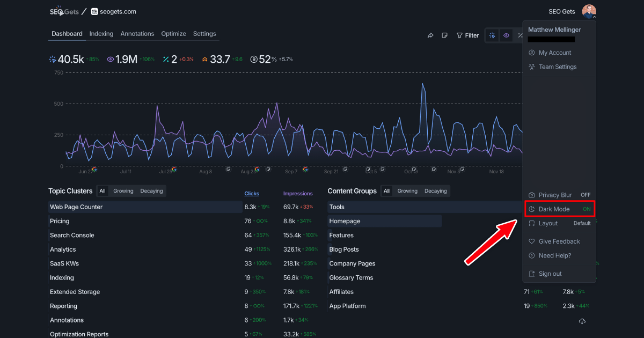Click the Give Feedback menu entry
The image size is (644, 338).
(x=559, y=241)
